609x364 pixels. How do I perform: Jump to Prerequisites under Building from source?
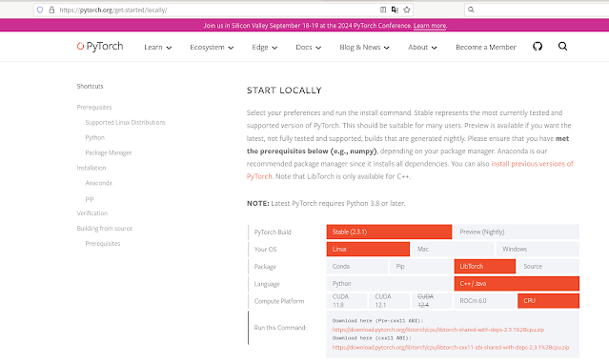pos(103,244)
